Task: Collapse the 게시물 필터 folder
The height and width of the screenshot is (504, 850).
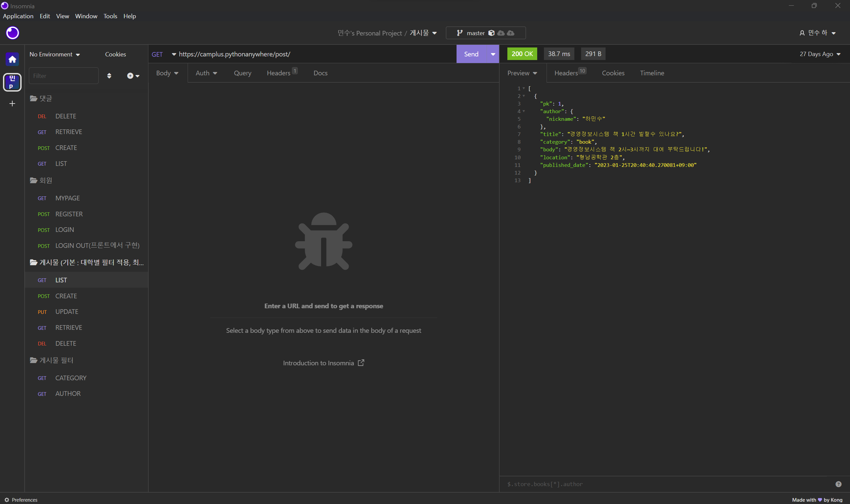Action: [51, 360]
